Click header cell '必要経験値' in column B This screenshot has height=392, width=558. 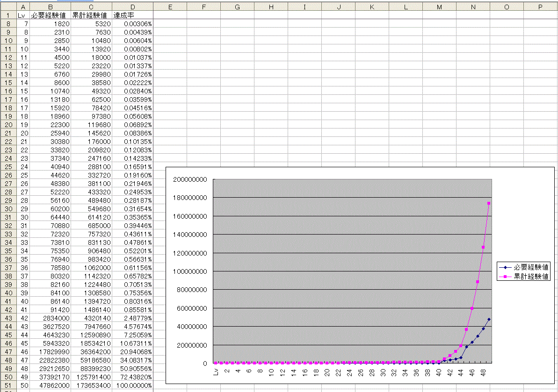[x=50, y=15]
